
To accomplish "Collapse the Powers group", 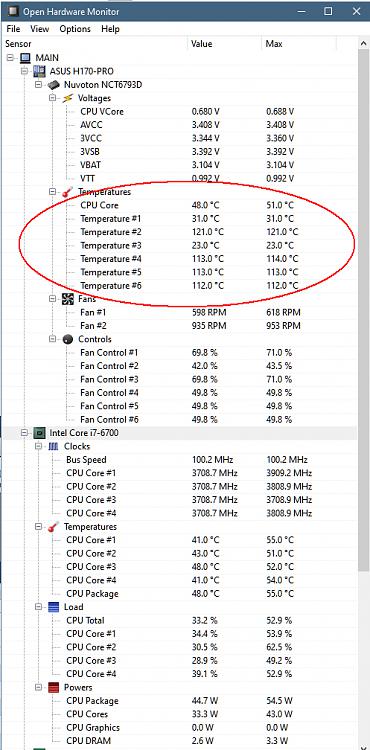I will click(39, 687).
